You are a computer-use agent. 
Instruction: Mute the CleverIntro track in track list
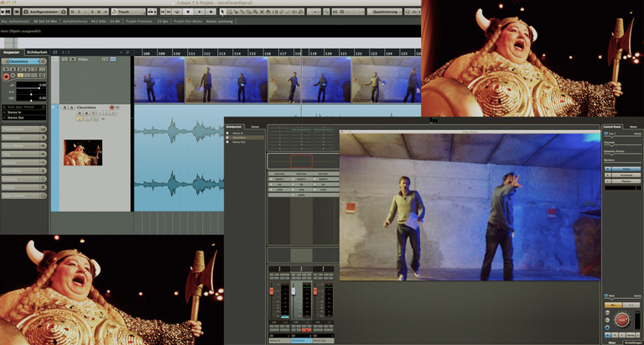point(65,107)
